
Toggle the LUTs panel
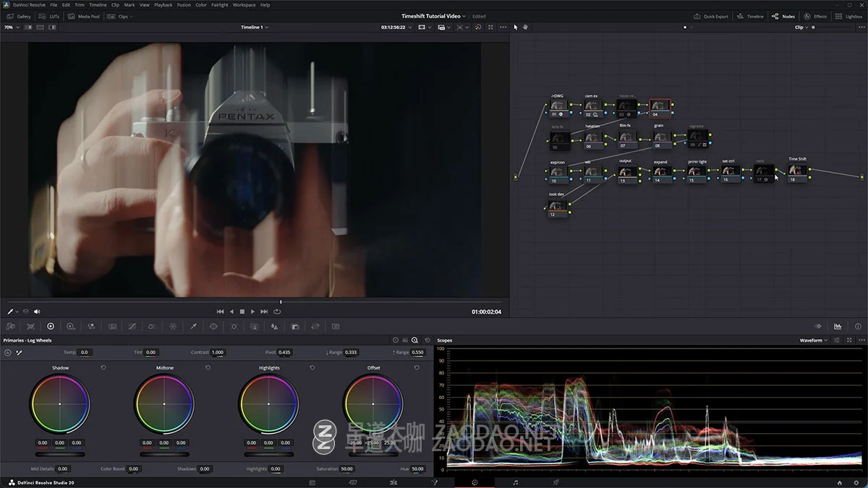pyautogui.click(x=50, y=16)
